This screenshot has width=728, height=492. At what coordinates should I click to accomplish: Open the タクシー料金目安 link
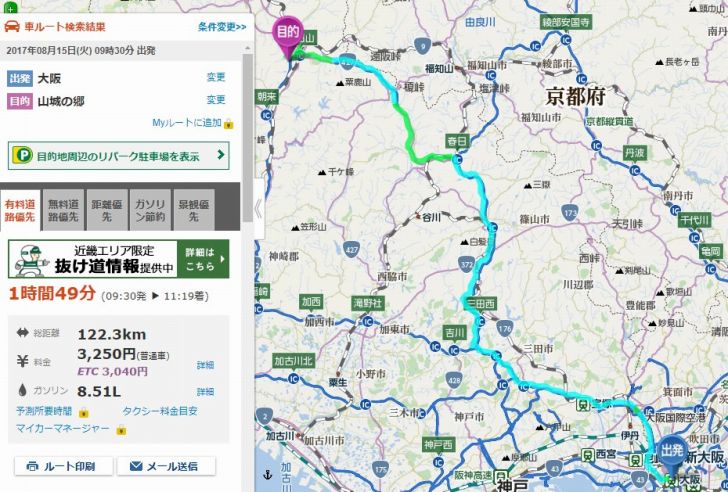(x=160, y=411)
